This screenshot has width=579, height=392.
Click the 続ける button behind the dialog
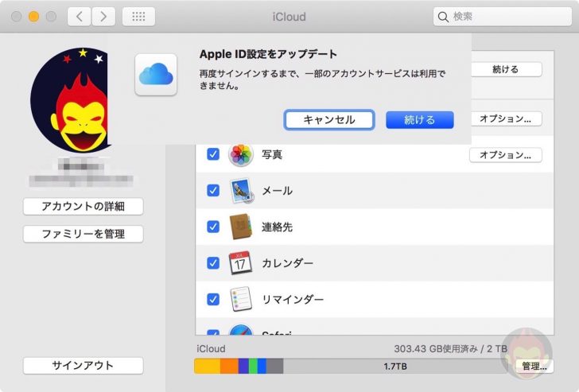click(507, 69)
